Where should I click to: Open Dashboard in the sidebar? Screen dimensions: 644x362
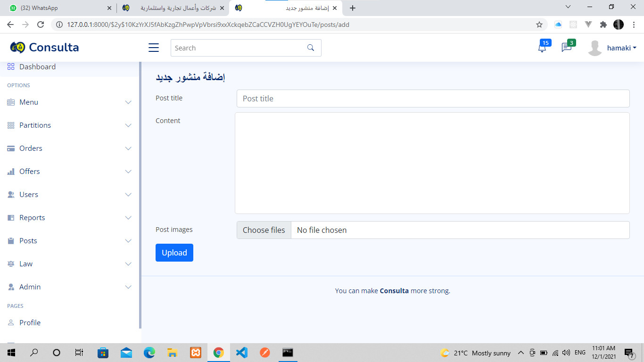click(70, 67)
